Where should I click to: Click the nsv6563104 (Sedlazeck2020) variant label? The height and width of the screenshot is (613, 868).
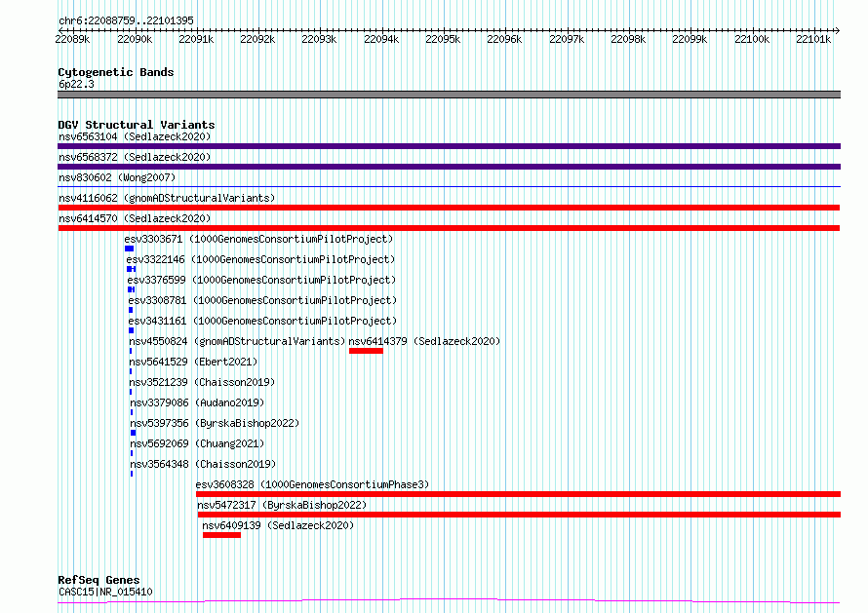135,136
